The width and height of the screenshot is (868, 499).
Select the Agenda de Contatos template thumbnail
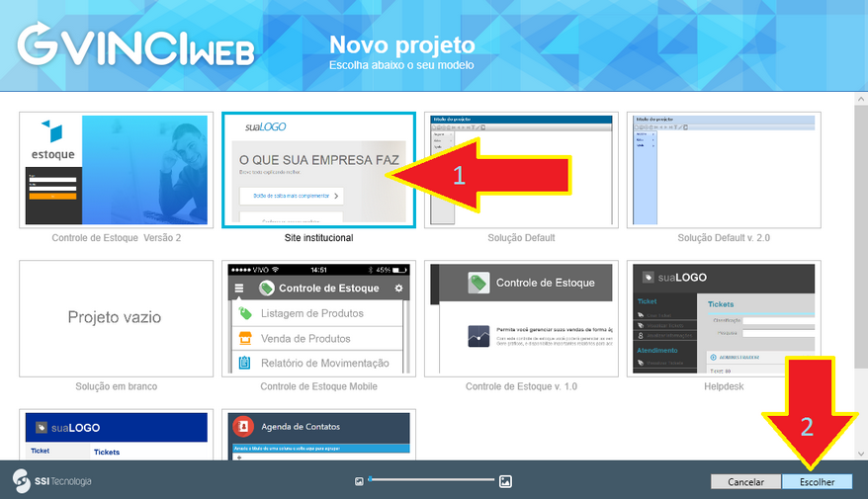pos(319,435)
